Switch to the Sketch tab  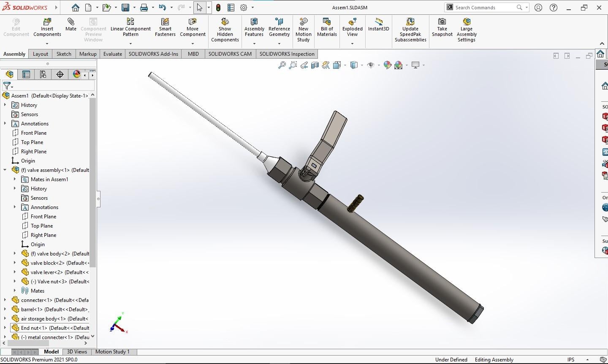point(64,54)
